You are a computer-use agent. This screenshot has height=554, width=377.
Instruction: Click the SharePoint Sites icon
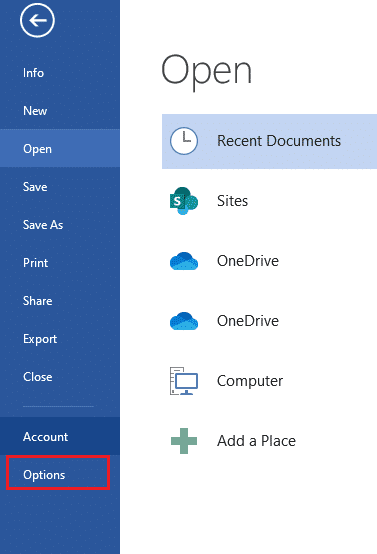point(184,201)
